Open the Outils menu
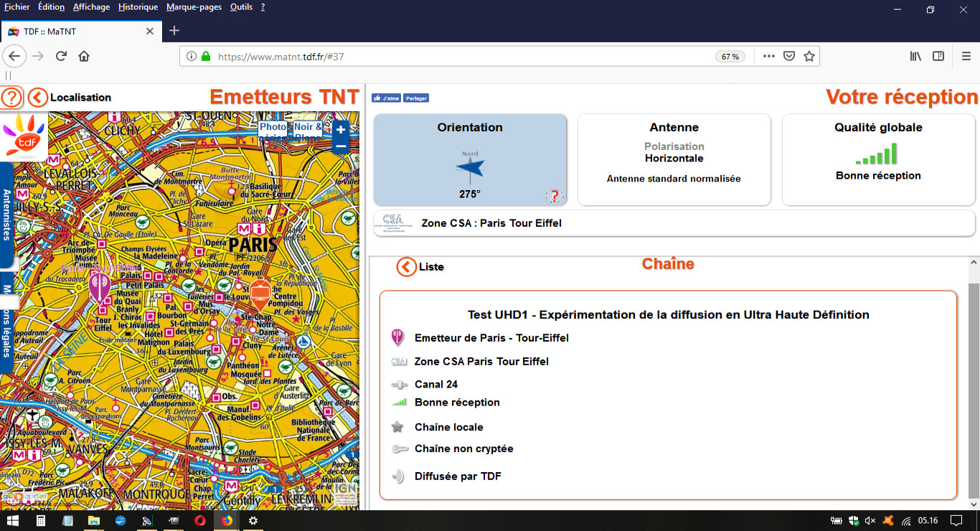The image size is (980, 531). click(242, 7)
